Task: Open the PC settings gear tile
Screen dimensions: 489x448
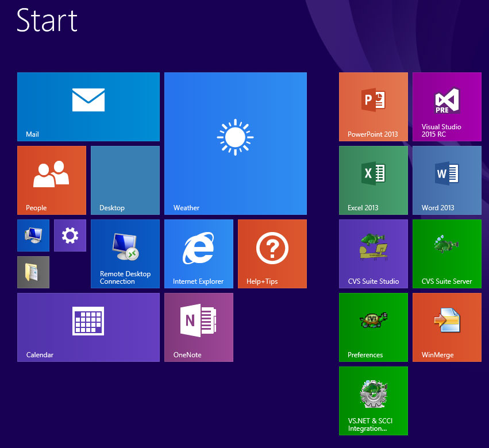Action: 70,235
